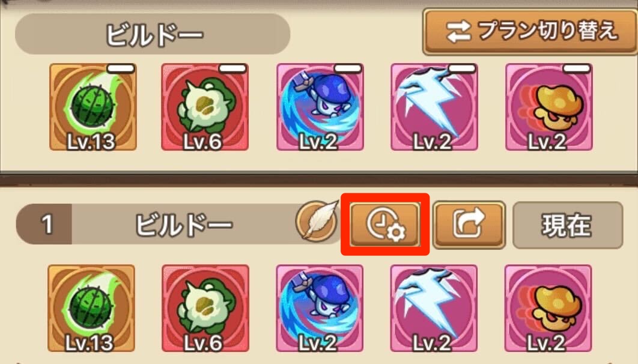Remove cauliflower skill using its minus badge
The width and height of the screenshot is (638, 364).
232,68
